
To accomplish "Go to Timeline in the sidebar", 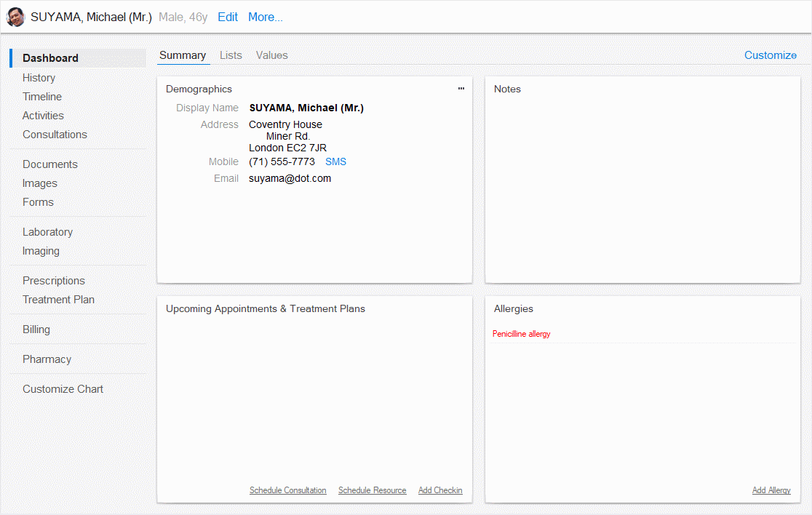I will (x=42, y=97).
